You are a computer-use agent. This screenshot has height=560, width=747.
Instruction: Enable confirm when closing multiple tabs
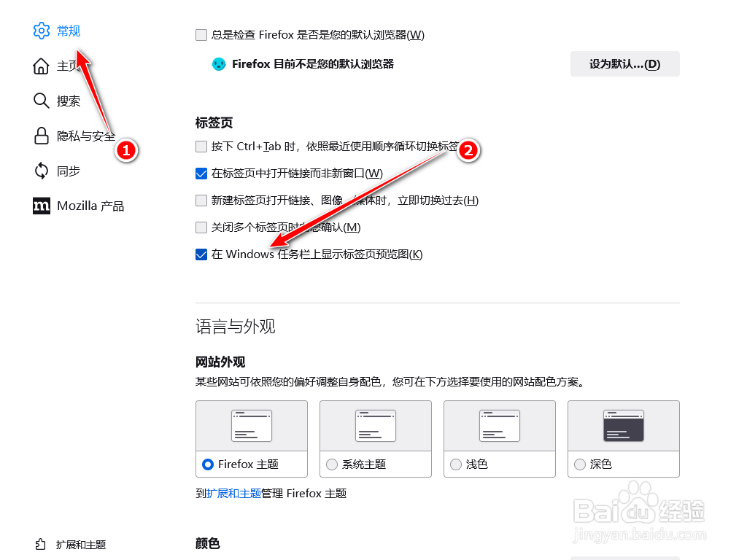201,227
